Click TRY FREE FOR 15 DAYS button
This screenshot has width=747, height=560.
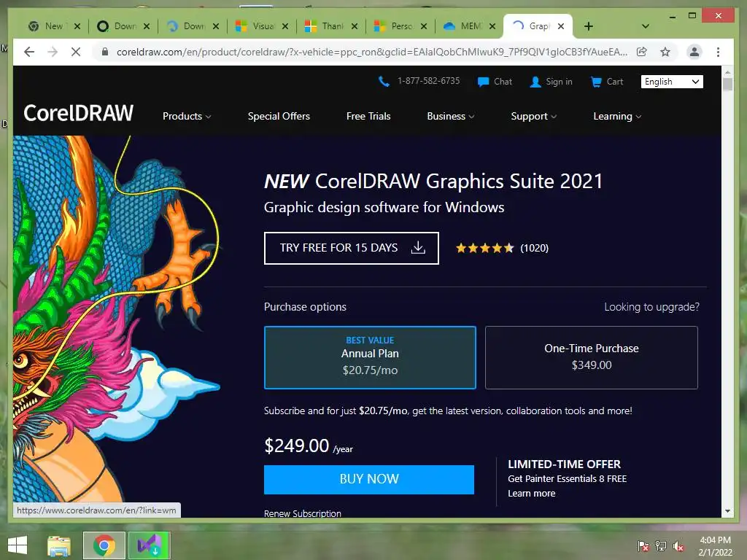click(352, 248)
